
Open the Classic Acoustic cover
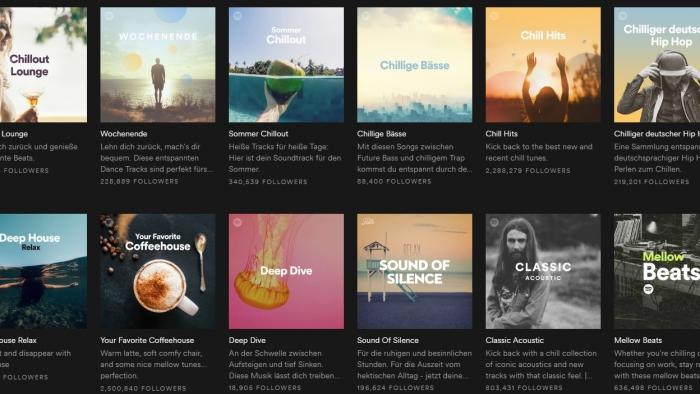click(543, 271)
